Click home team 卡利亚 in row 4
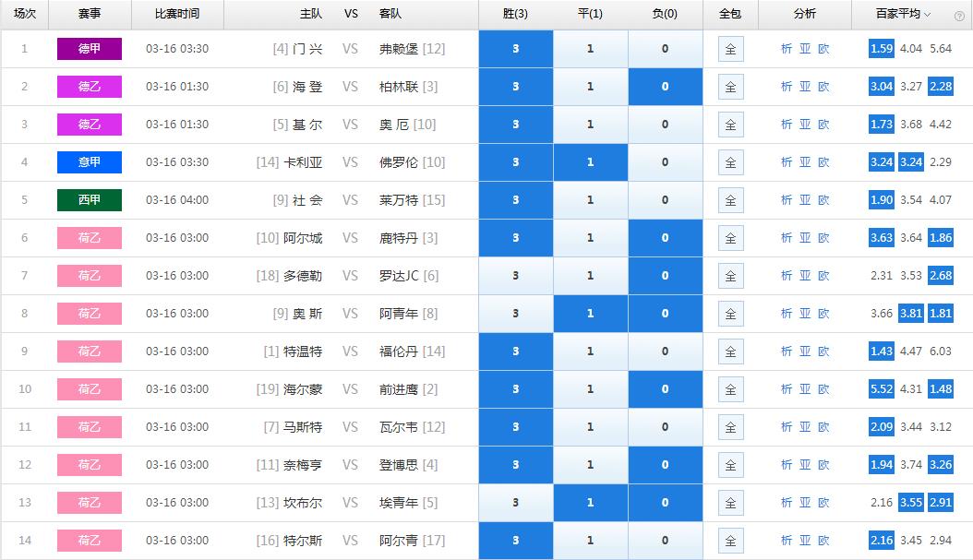The image size is (973, 560). 304,162
